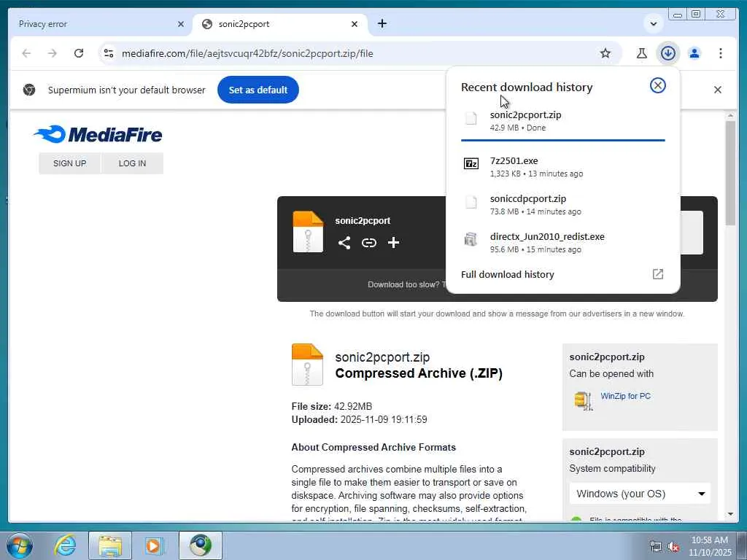Launch Internet Explorer from taskbar
Screen dimensions: 747x560
pos(65,545)
